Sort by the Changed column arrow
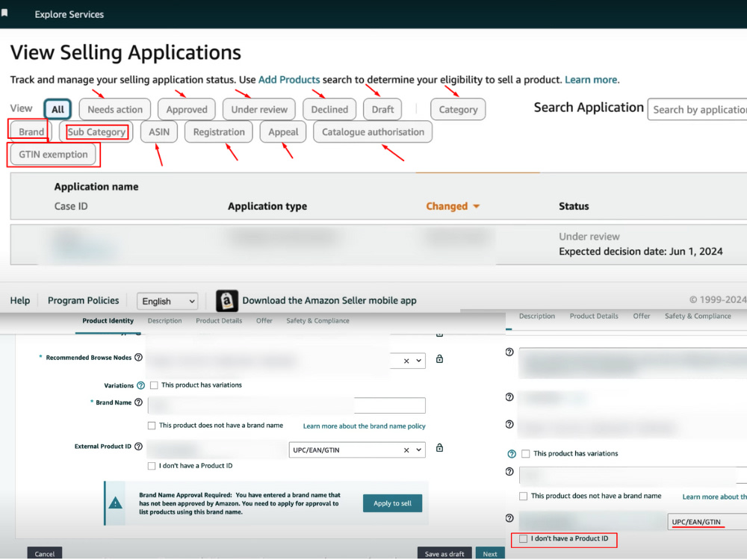 (477, 206)
